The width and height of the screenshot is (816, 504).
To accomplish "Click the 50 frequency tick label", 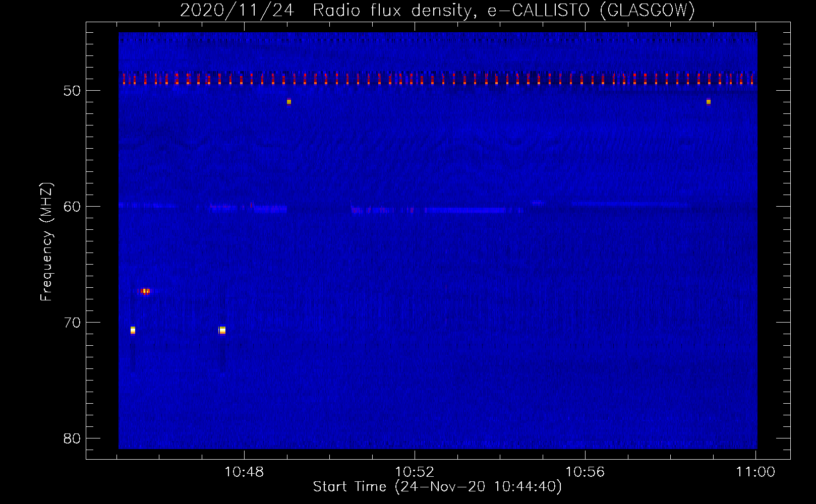I will pyautogui.click(x=72, y=91).
